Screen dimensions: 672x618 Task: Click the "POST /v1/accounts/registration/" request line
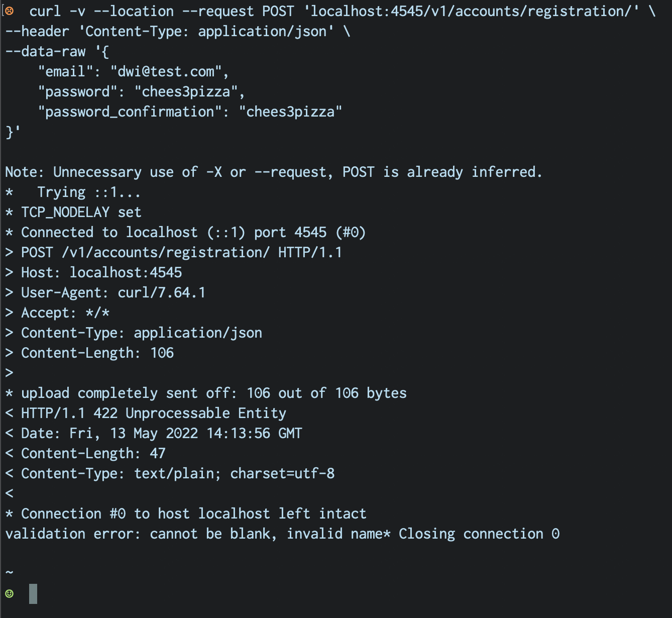coord(145,252)
